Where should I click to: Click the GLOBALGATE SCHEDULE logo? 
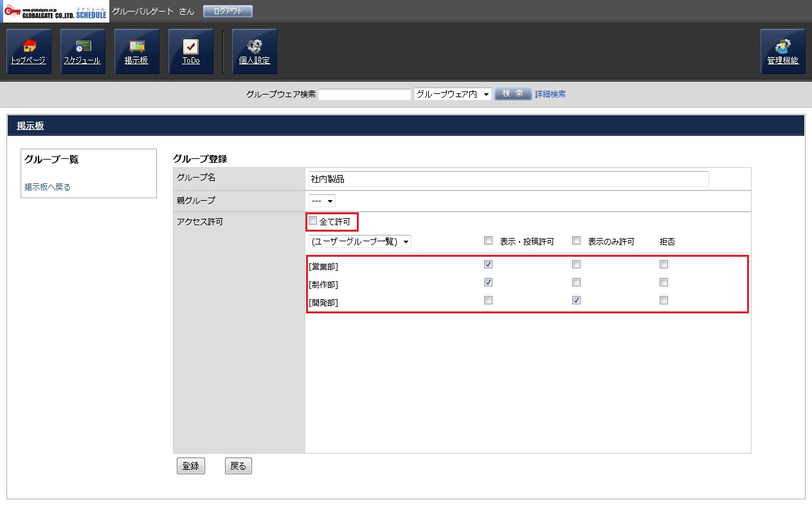click(55, 12)
